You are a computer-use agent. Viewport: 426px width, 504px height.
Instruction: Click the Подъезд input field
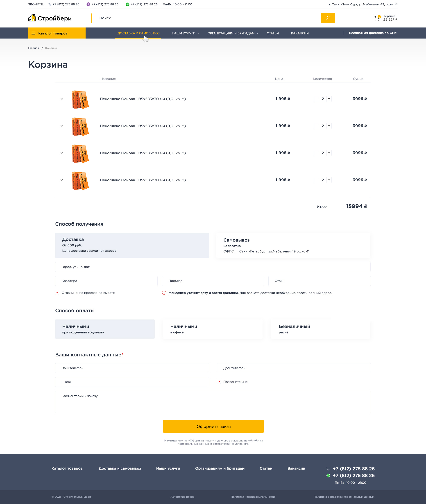(213, 281)
